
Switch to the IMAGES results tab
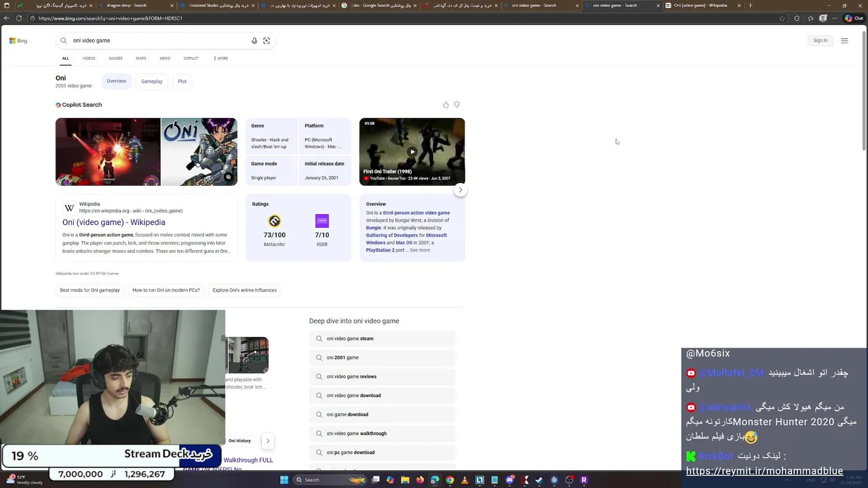116,58
